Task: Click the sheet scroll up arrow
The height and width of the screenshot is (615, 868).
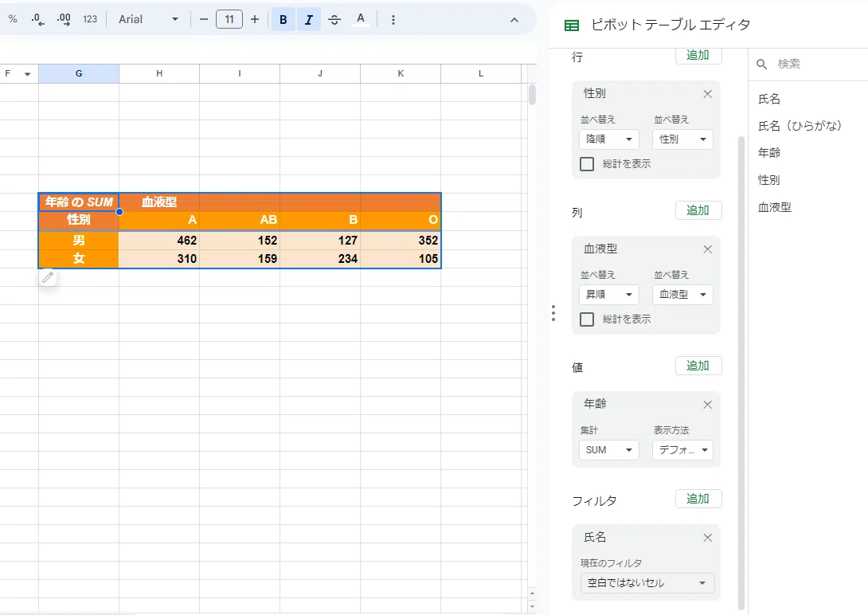Action: pos(532,593)
